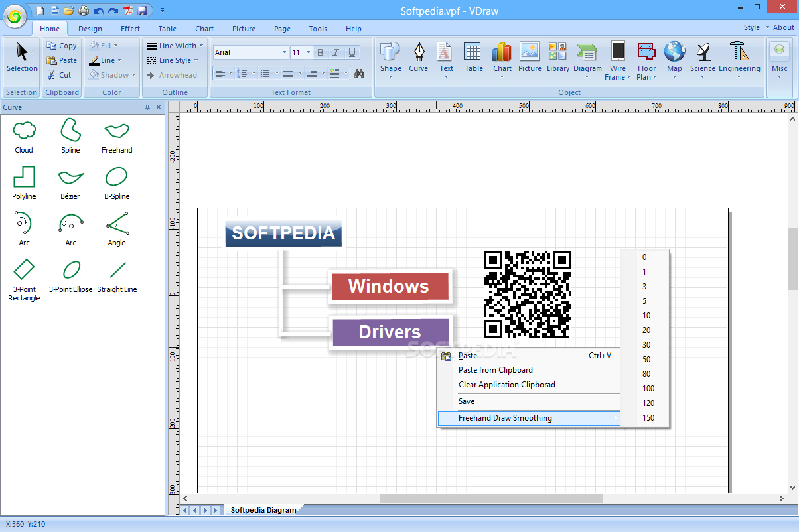Select the Straight Line tool
Viewport: 799px width, 532px height.
[x=117, y=276]
